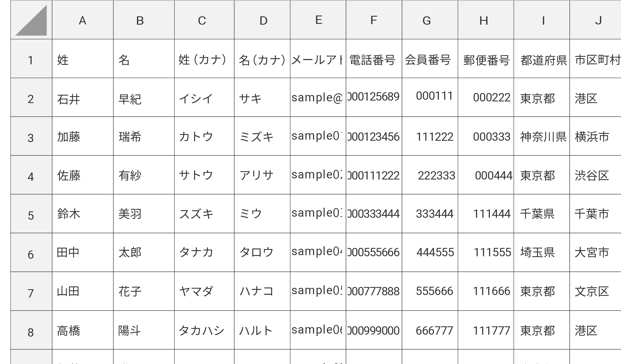The height and width of the screenshot is (364, 621).
Task: Click the select-all triangle corner icon
Action: pyautogui.click(x=31, y=20)
